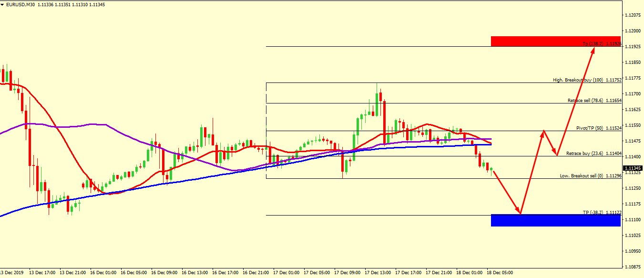The height and width of the screenshot is (278, 644).
Task: Select the TP (-38.2) 1.11122 level label
Action: (x=602, y=212)
